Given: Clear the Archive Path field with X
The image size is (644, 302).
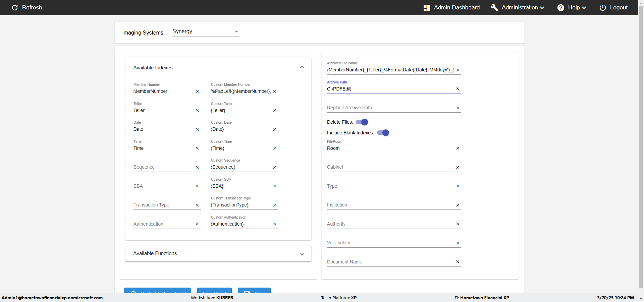Looking at the screenshot, I should [x=458, y=89].
